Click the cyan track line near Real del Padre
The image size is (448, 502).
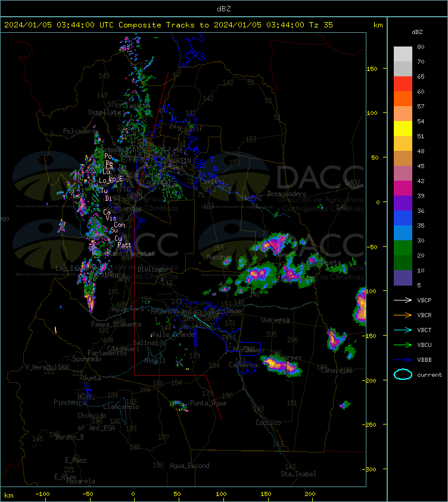(x=203, y=321)
